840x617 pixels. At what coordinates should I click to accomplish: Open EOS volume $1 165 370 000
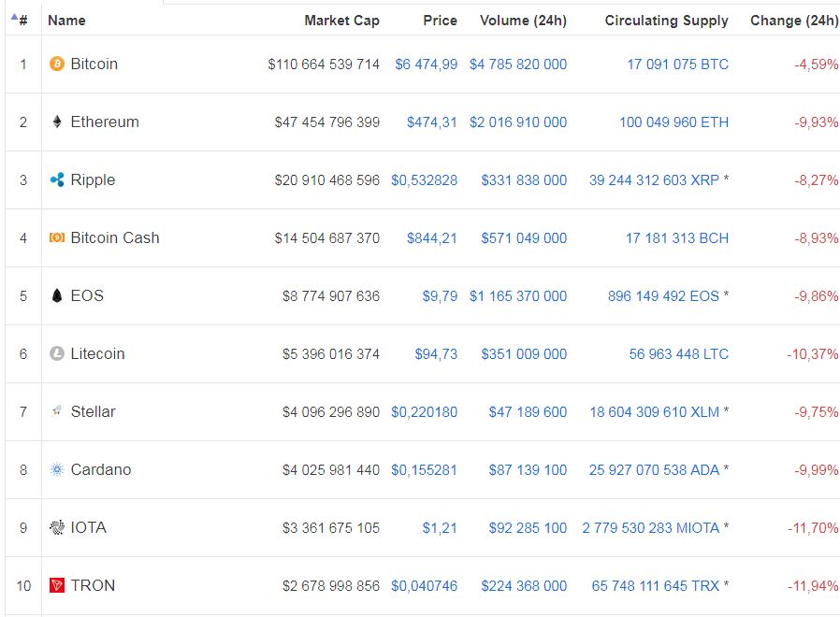pos(518,296)
